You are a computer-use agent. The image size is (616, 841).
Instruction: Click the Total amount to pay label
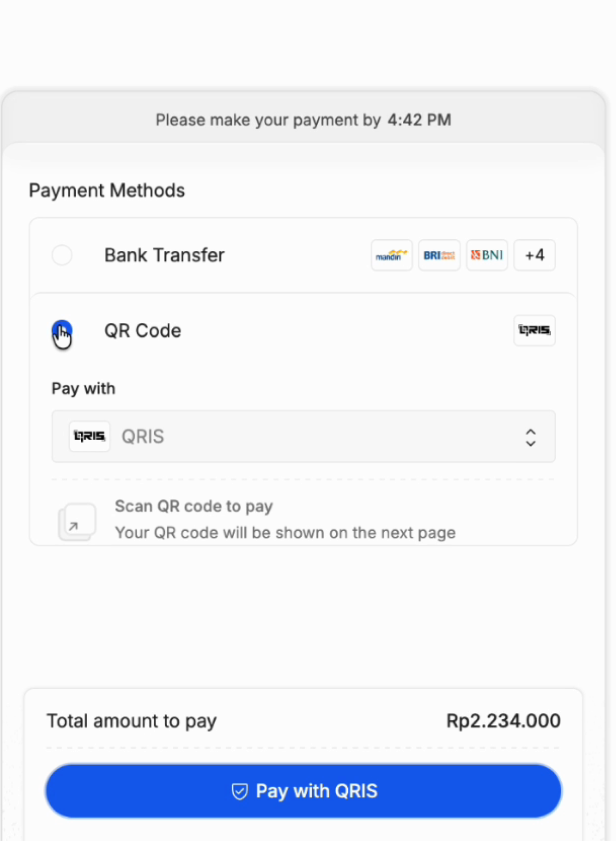point(132,721)
